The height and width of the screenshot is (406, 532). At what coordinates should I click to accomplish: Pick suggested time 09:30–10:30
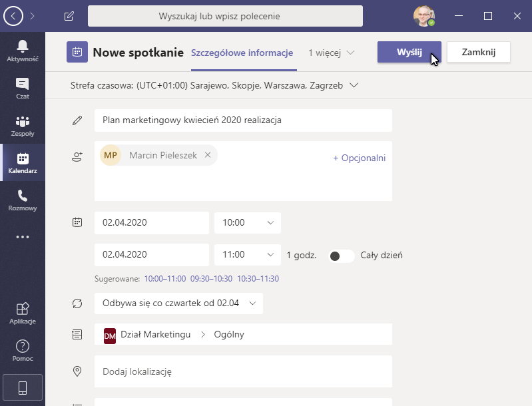(211, 279)
